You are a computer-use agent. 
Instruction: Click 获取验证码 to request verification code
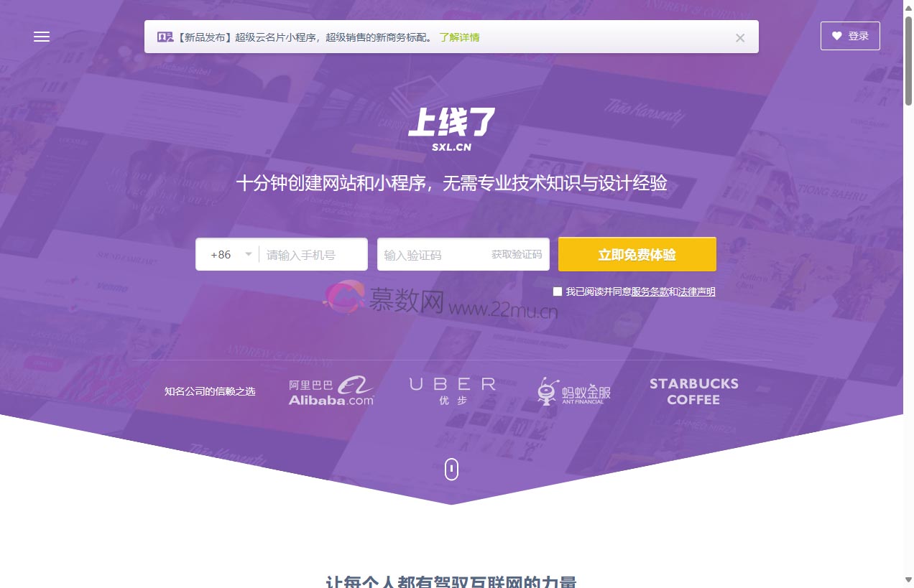click(x=517, y=254)
